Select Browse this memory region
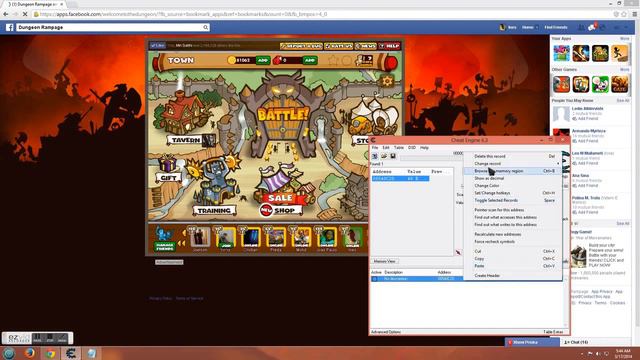Viewport: 640px width, 360px height. tap(512, 171)
